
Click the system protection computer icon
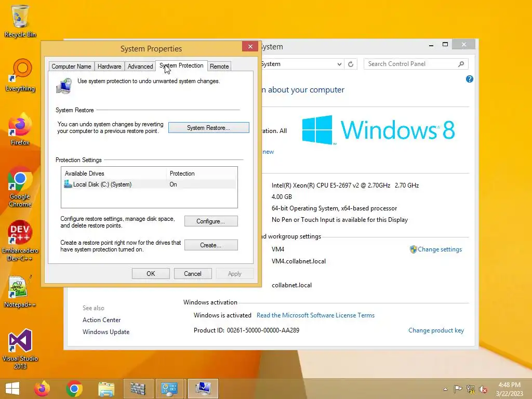tap(64, 86)
